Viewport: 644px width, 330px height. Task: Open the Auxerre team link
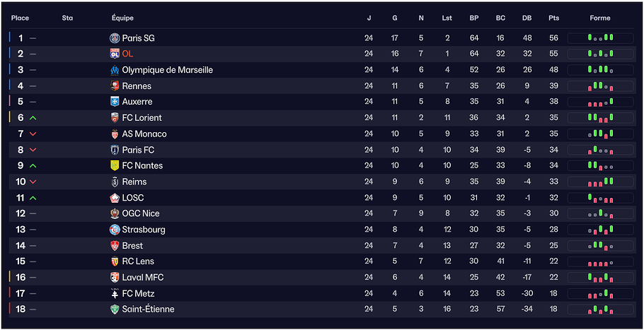pyautogui.click(x=137, y=102)
